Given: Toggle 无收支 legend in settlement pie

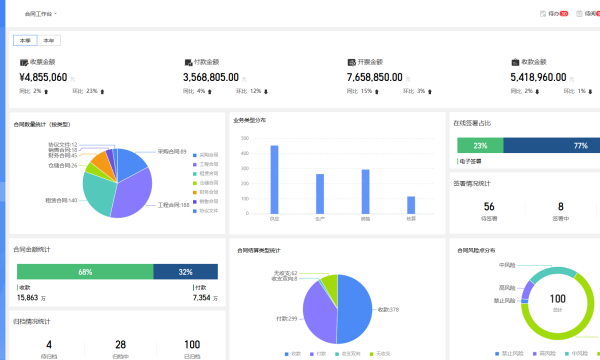Looking at the screenshot, I should [380, 354].
